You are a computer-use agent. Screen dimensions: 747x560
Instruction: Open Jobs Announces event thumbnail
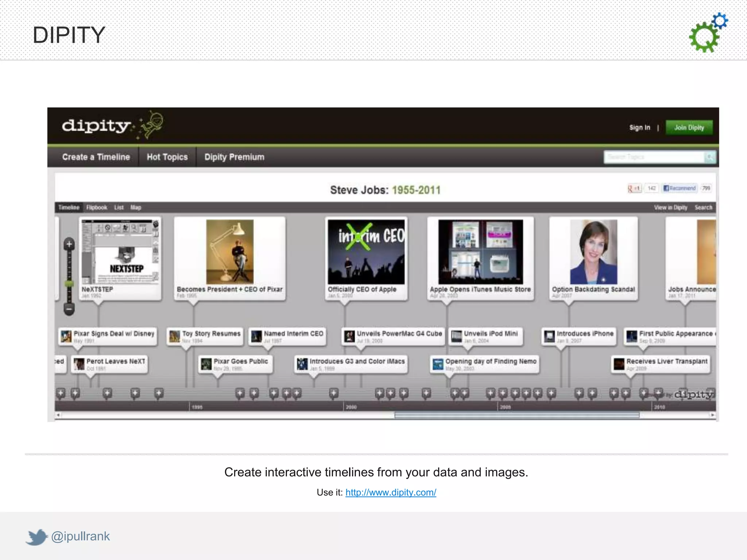[x=707, y=252]
